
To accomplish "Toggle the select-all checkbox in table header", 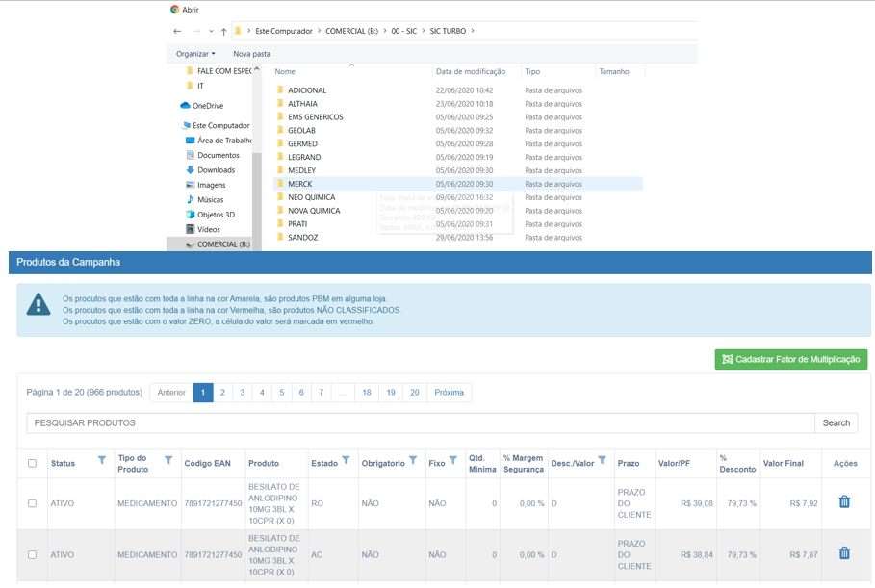I will click(x=32, y=463).
